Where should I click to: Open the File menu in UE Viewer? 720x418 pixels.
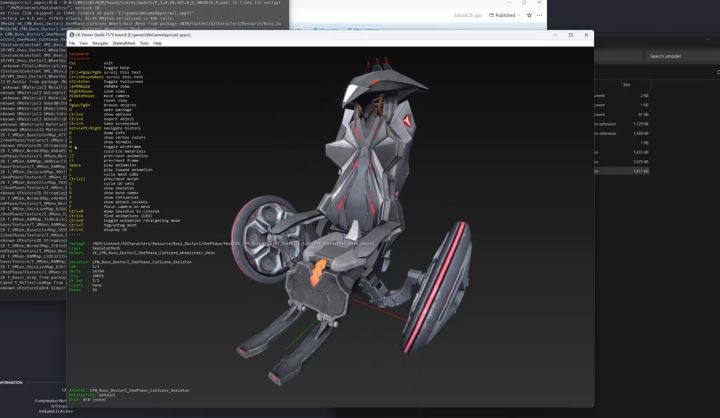[x=72, y=44]
